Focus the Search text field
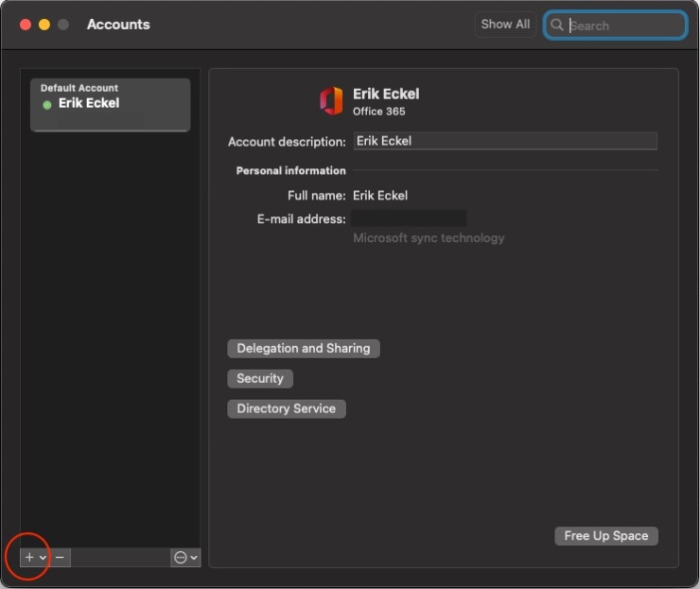Viewport: 700px width, 589px height. [x=624, y=26]
